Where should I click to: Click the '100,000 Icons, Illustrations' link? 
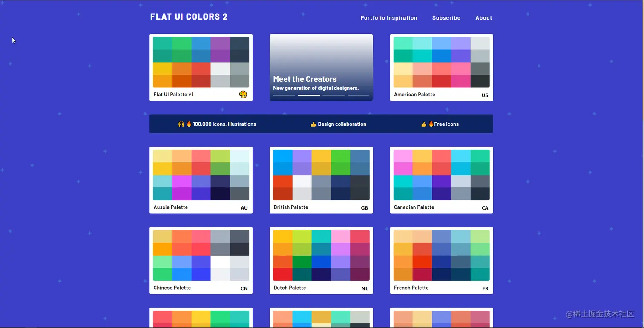[x=217, y=124]
